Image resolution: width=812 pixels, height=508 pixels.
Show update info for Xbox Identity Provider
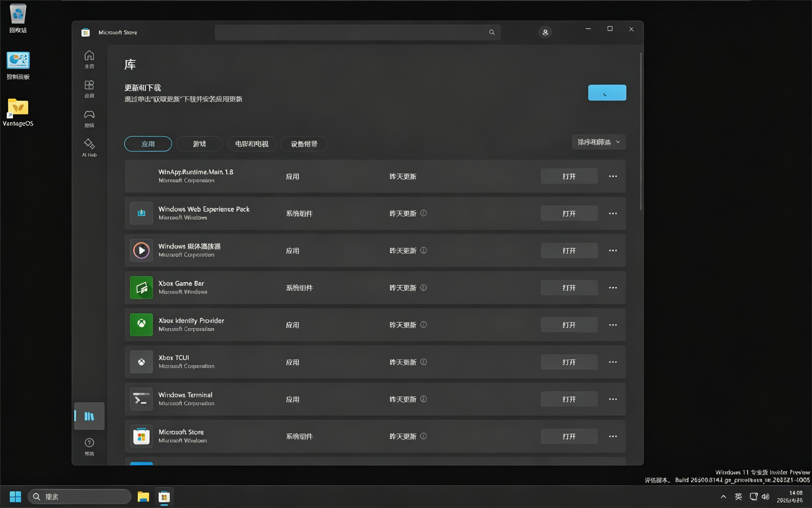coord(423,324)
